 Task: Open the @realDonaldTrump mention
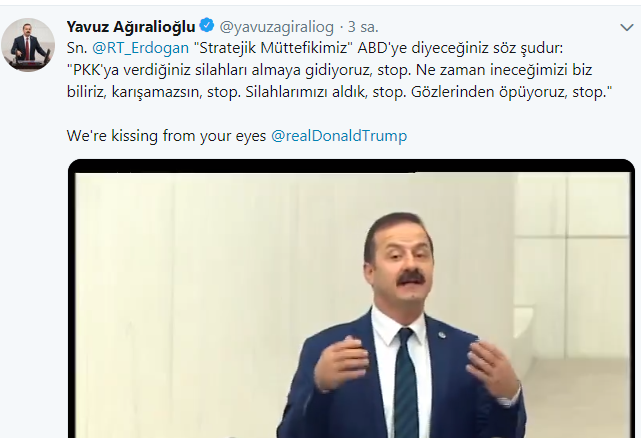tap(339, 135)
